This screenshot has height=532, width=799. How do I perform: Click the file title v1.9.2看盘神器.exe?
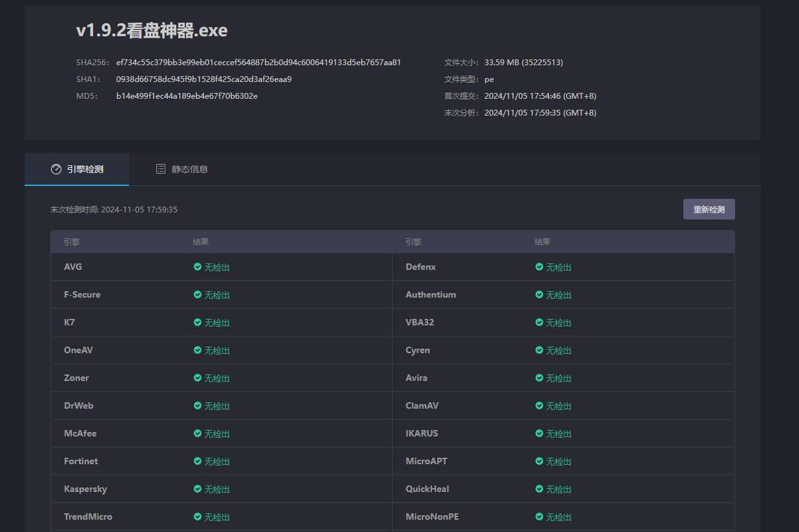click(152, 30)
